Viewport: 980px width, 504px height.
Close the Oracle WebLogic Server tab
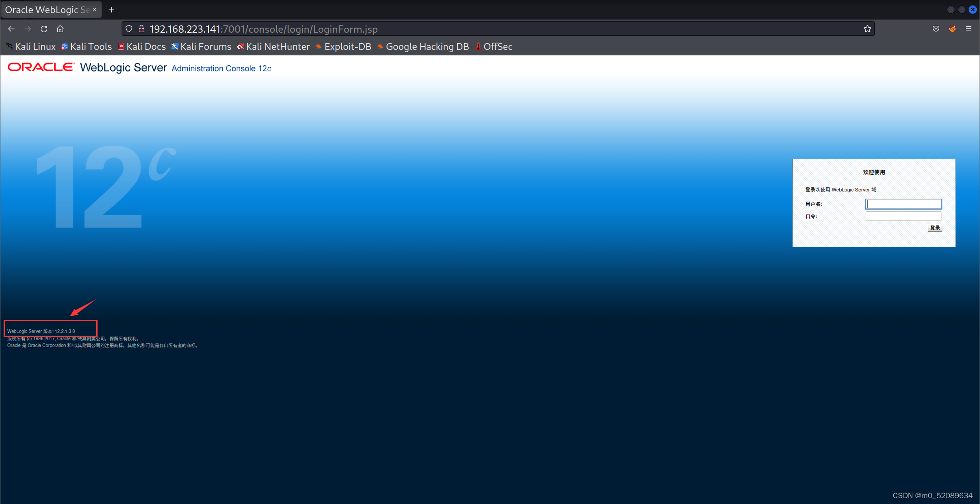94,10
